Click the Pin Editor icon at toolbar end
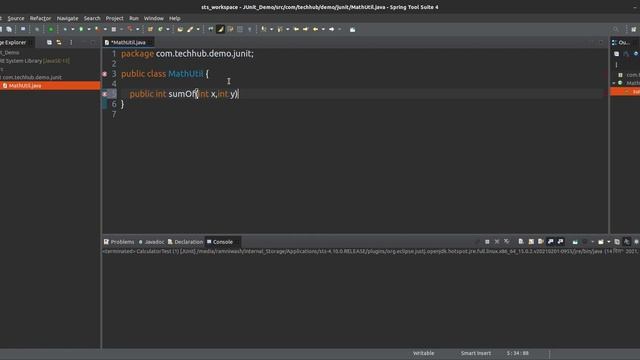The height and width of the screenshot is (360, 640). coord(353,29)
